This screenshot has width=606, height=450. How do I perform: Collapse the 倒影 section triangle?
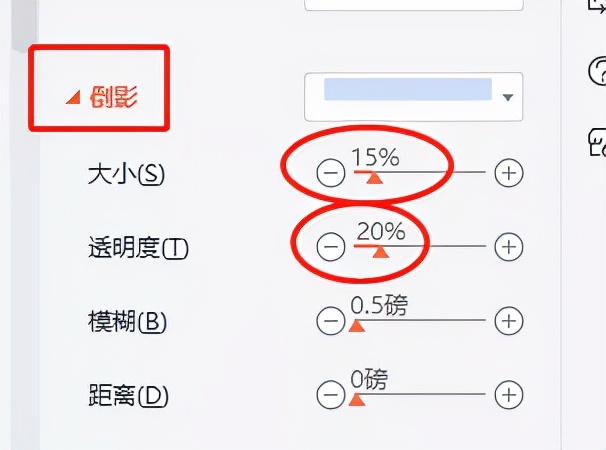click(x=73, y=97)
